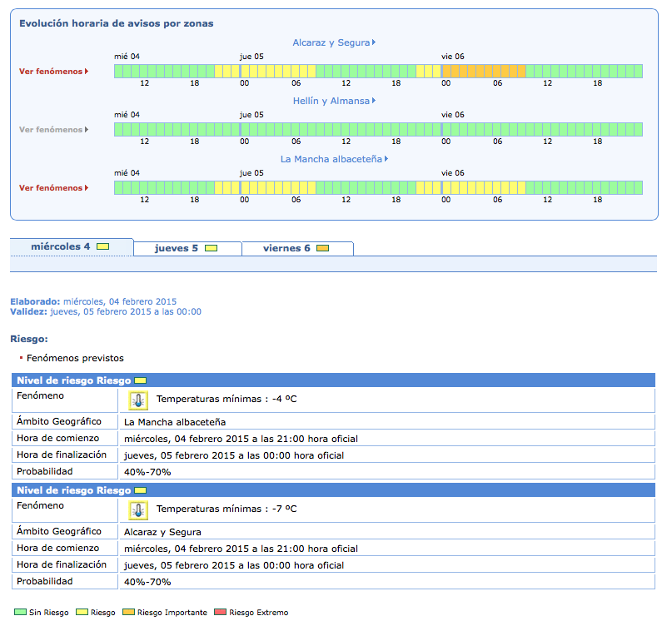Click thermometer icon for -4 ºC minimum temperature

(138, 400)
